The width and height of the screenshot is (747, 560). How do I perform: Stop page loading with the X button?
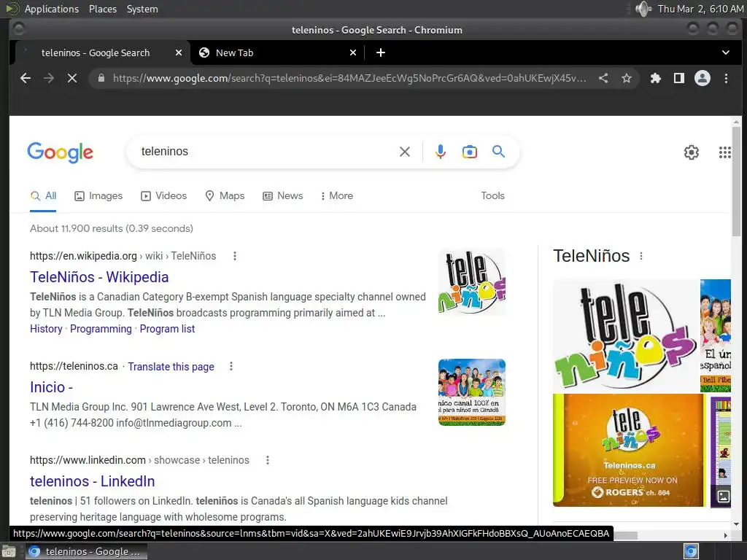point(72,78)
